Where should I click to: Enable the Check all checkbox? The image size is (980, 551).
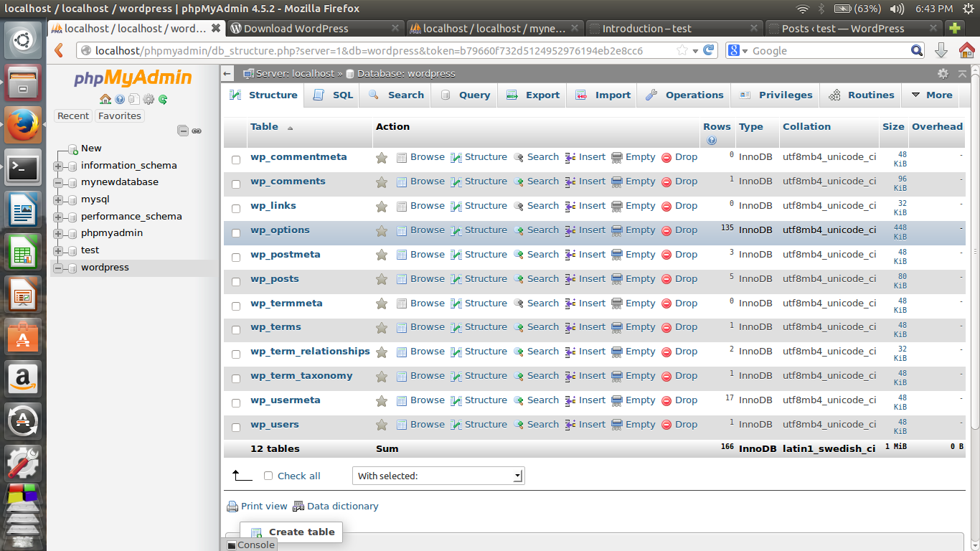point(268,476)
